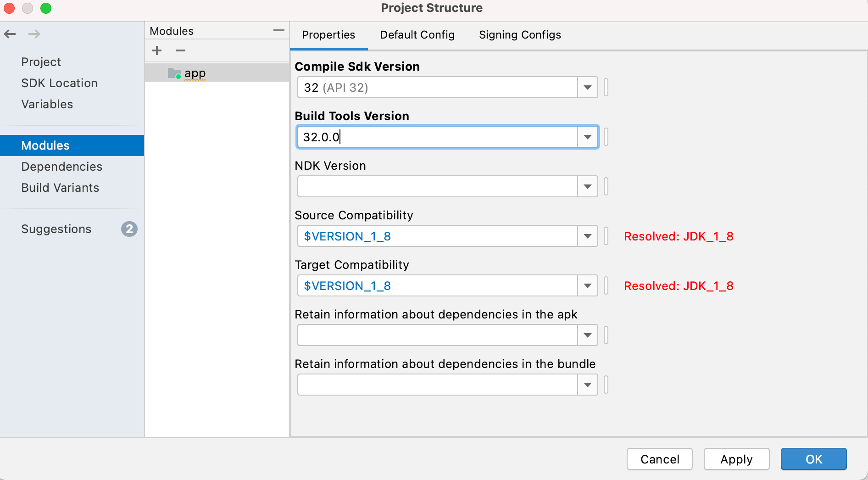
Task: Open the NDK Version dropdown
Action: coord(587,186)
